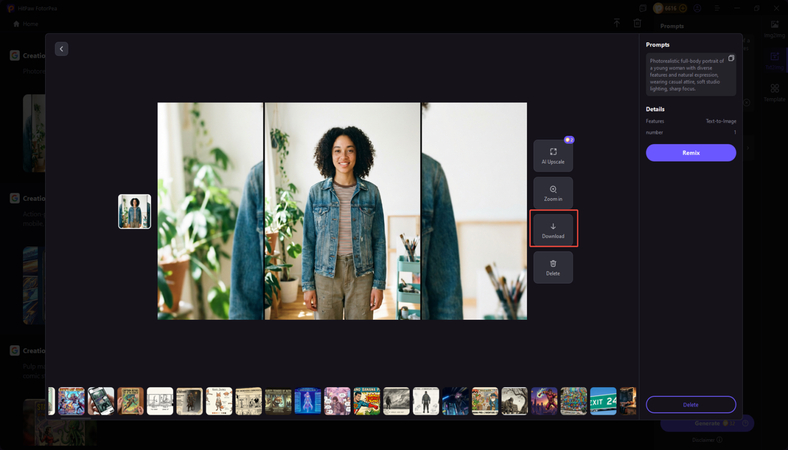Open the Superman comic cover thumbnail
This screenshot has height=450, width=788.
coord(366,401)
